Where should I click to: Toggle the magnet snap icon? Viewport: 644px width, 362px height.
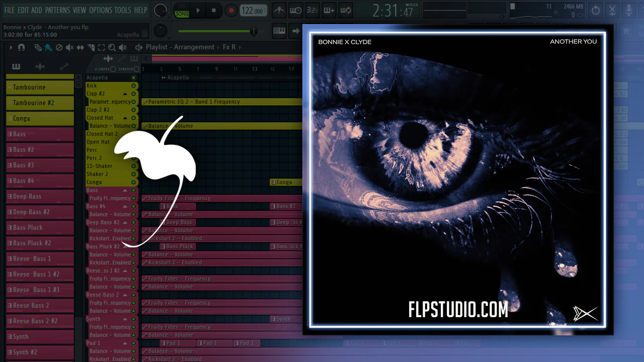[21, 47]
